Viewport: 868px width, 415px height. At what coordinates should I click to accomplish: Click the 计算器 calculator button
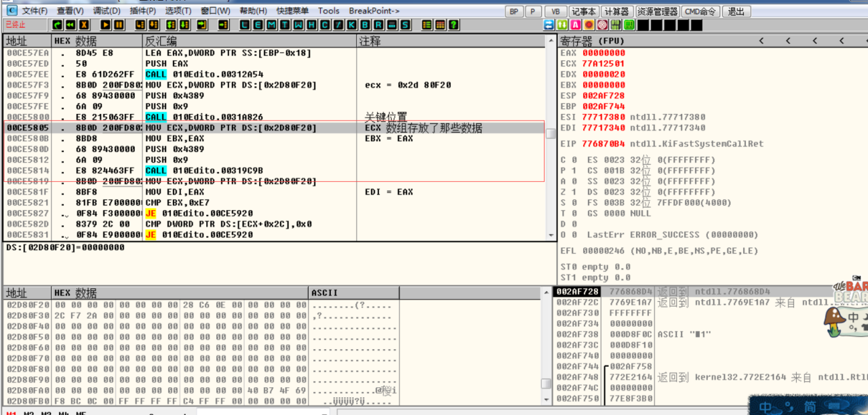(616, 12)
